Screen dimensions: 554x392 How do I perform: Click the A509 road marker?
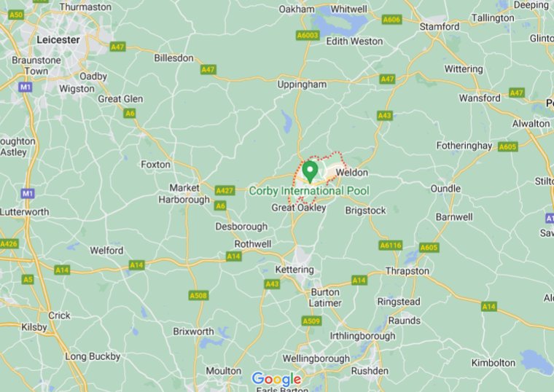point(312,321)
